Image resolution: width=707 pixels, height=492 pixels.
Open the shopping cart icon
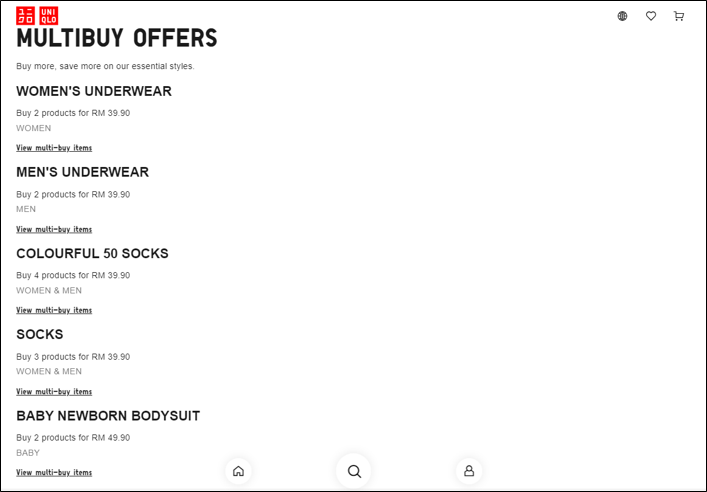click(679, 16)
